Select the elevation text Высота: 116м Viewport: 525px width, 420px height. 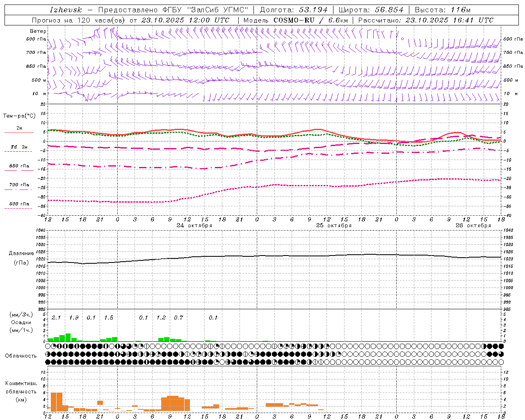click(443, 10)
